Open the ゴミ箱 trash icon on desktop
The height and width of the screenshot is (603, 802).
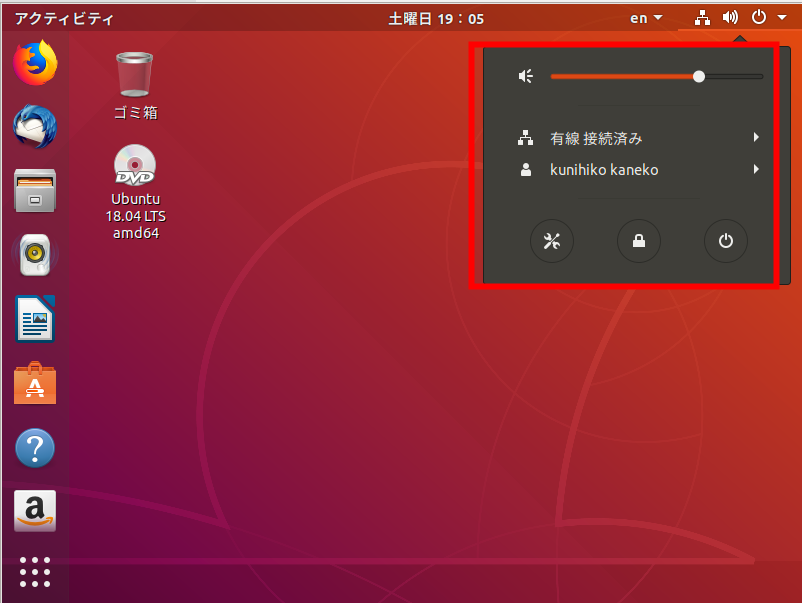pyautogui.click(x=135, y=75)
